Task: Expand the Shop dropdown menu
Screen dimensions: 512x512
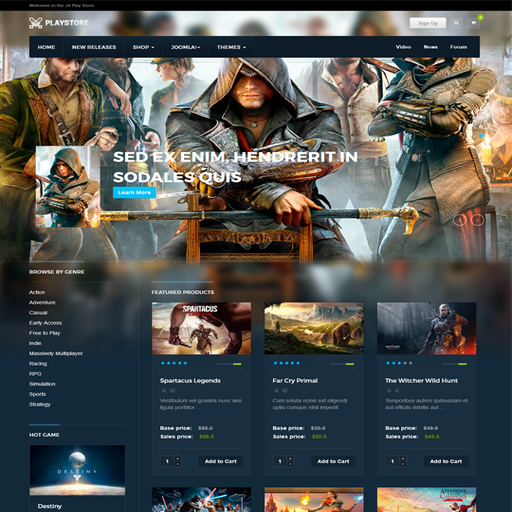Action: [x=143, y=47]
